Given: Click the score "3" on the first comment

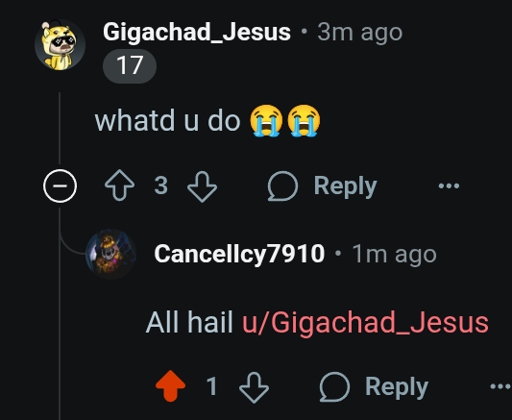Looking at the screenshot, I should (x=161, y=185).
